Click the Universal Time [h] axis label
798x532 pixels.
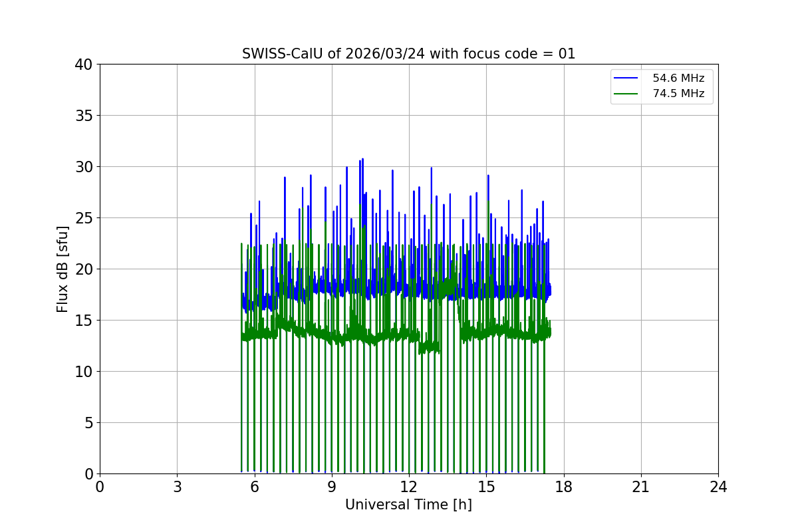tap(408, 505)
